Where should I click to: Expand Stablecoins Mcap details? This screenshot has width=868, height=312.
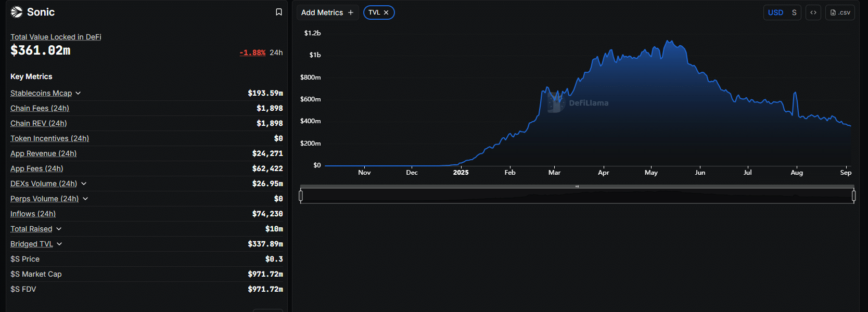click(x=78, y=93)
